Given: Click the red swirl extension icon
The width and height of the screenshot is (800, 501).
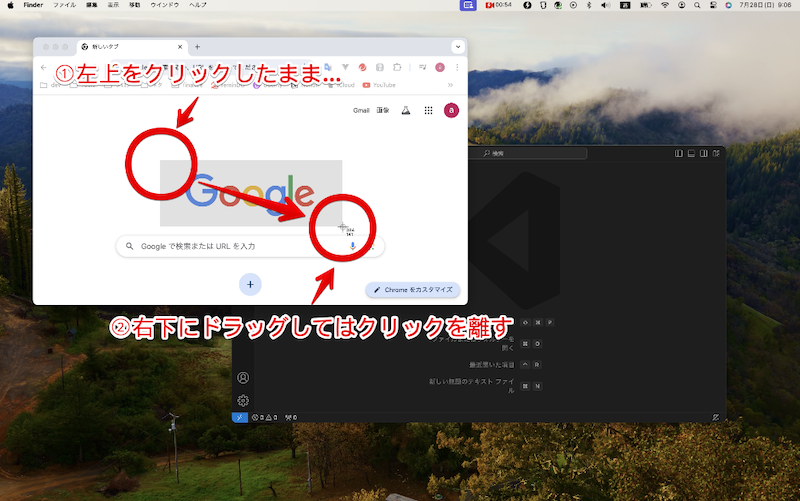Looking at the screenshot, I should pos(362,67).
